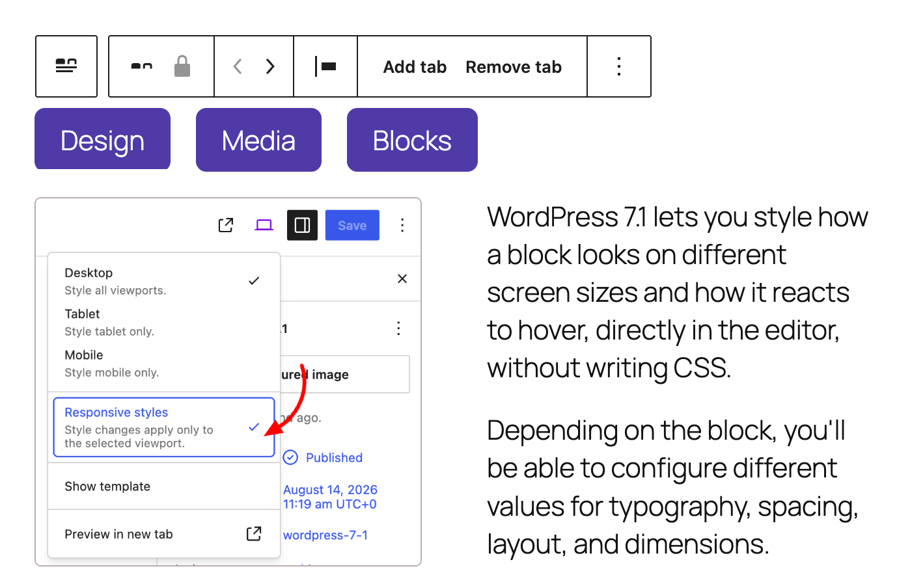Click the view post external link icon
The image size is (897, 588).
tap(226, 225)
